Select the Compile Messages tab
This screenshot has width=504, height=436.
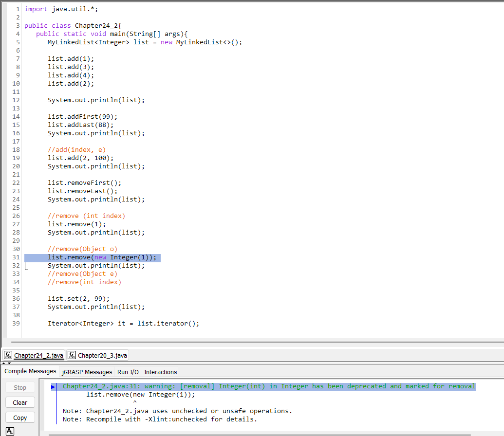[30, 371]
